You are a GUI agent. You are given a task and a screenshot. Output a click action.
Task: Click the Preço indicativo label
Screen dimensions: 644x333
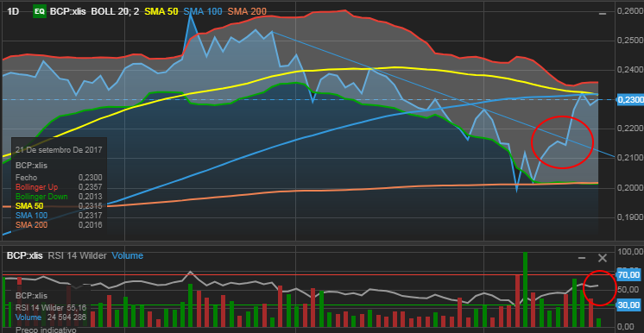tap(46, 330)
